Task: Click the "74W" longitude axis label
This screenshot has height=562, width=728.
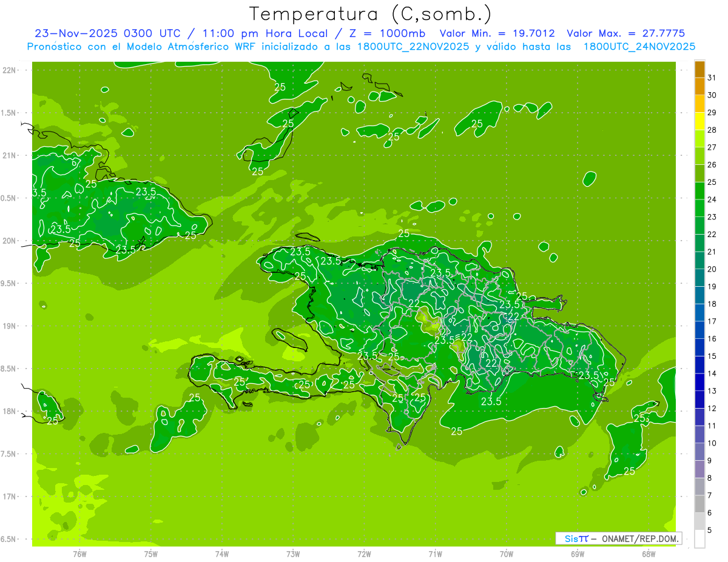Action: pos(221,554)
